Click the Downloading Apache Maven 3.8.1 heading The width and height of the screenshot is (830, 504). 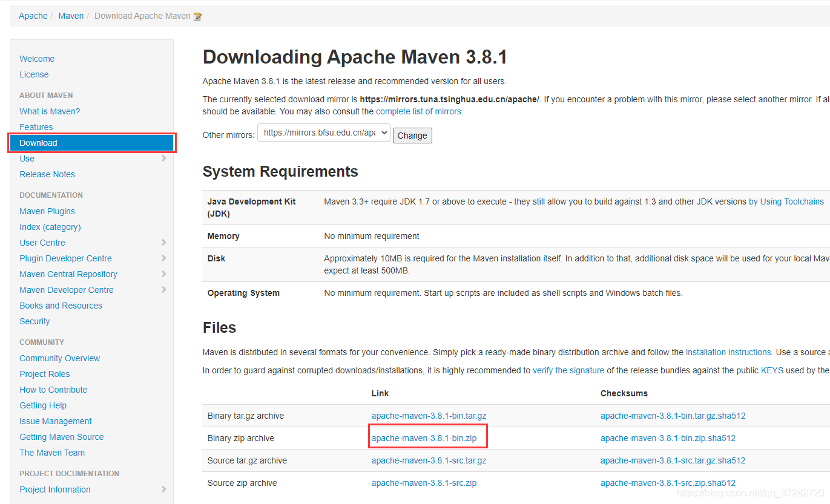355,57
